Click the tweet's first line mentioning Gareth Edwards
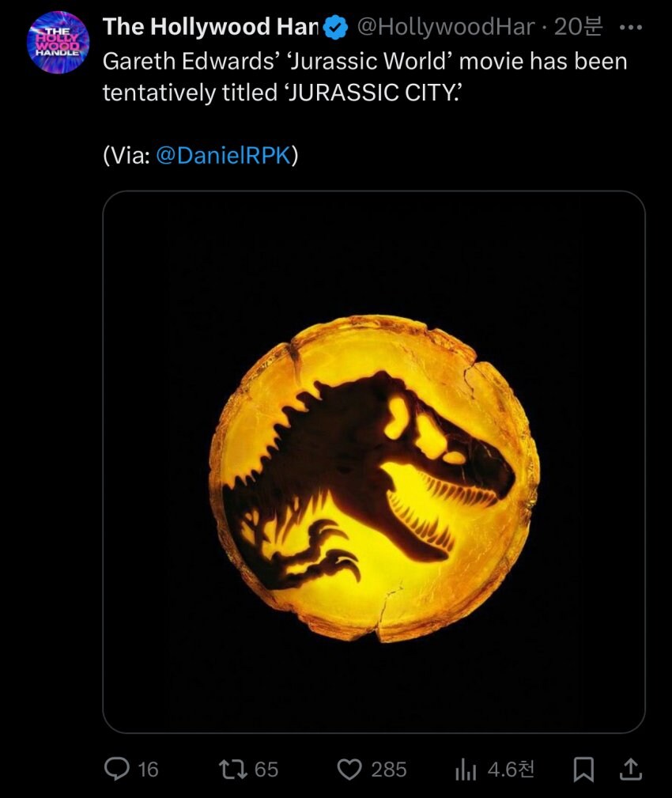 click(364, 62)
